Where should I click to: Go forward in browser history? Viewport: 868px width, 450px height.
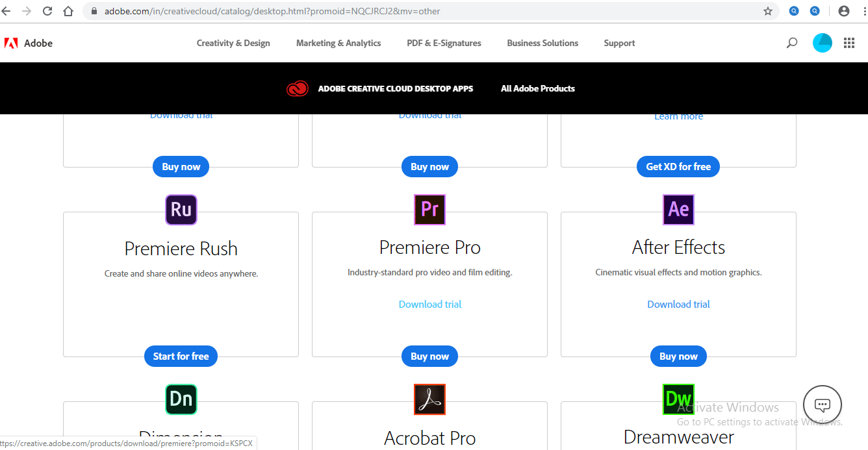pos(27,11)
